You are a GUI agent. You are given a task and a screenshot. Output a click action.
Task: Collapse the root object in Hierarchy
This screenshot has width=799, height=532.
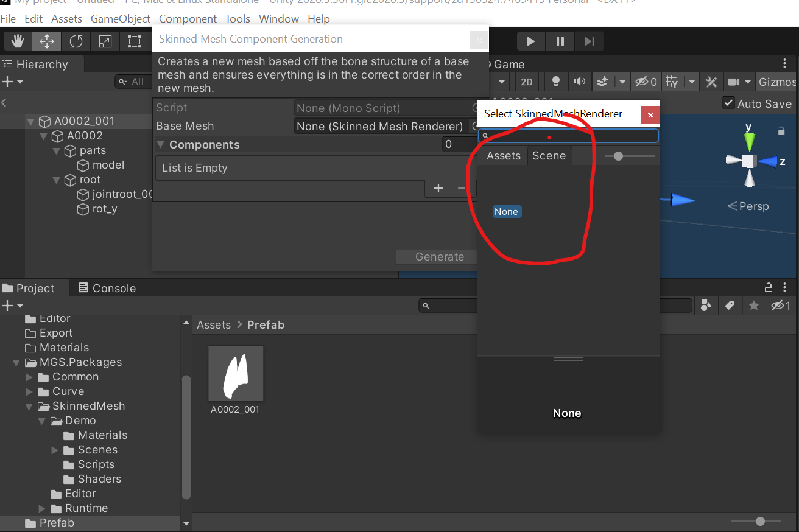tap(57, 180)
